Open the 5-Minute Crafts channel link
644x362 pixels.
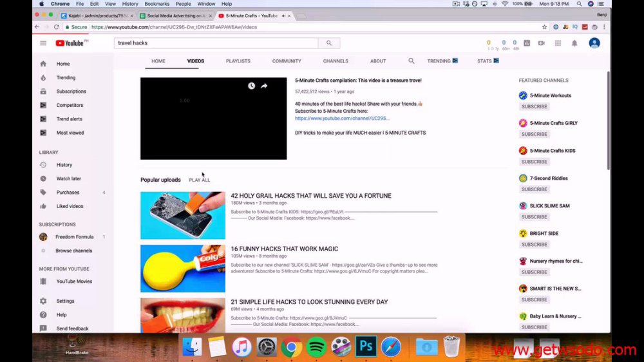[x=342, y=119]
